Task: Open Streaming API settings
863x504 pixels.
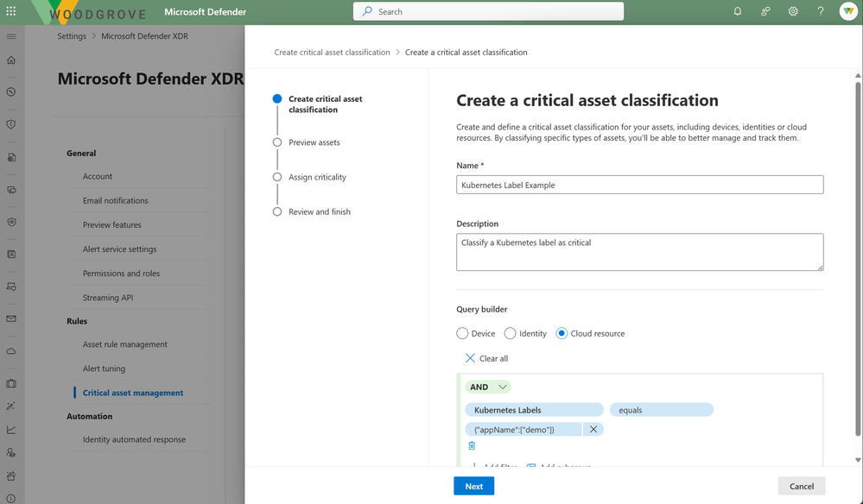Action: [108, 298]
